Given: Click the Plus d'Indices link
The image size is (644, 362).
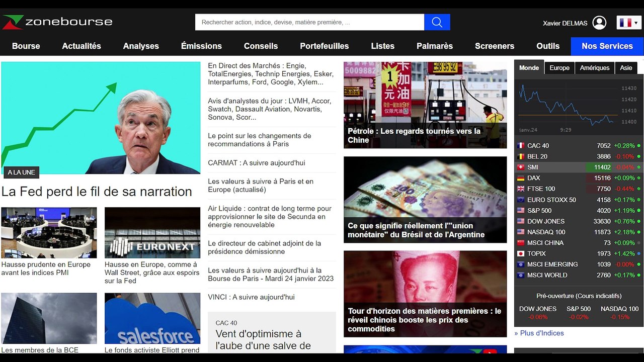Looking at the screenshot, I should click(x=539, y=333).
